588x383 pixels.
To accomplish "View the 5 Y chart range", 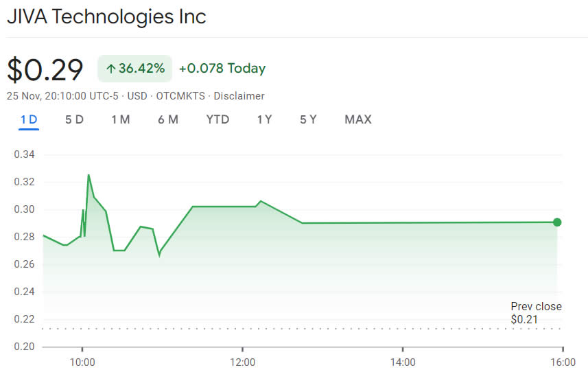I will pos(308,119).
